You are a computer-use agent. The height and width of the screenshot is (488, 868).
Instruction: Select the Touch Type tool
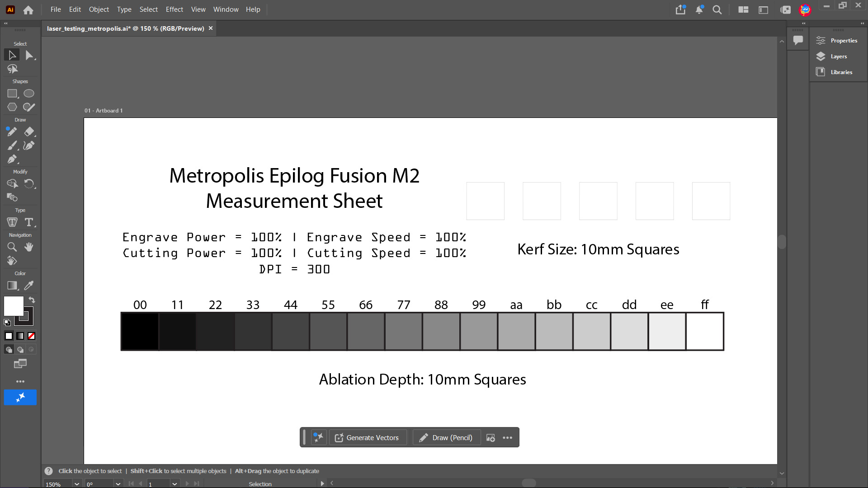tap(12, 222)
